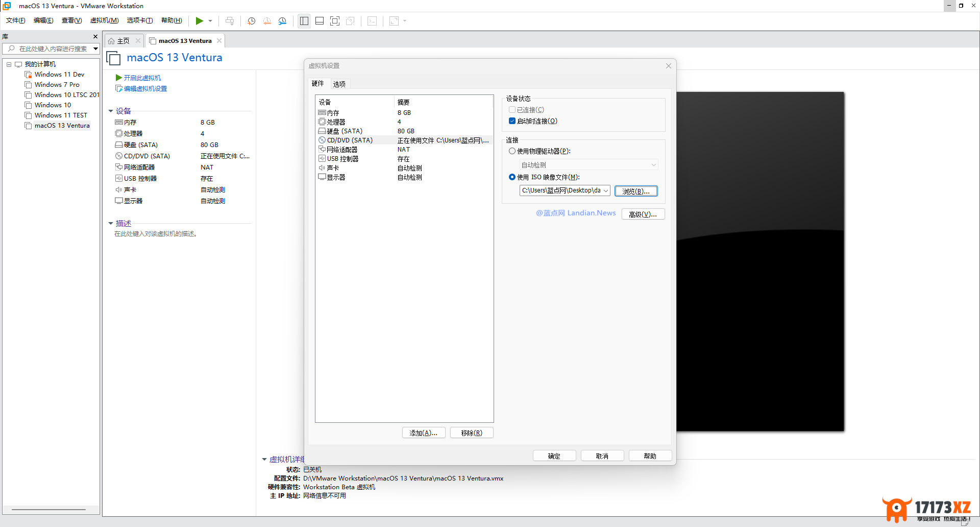Open the stretch display dropdown arrow
Image resolution: width=980 pixels, height=527 pixels.
(x=405, y=21)
